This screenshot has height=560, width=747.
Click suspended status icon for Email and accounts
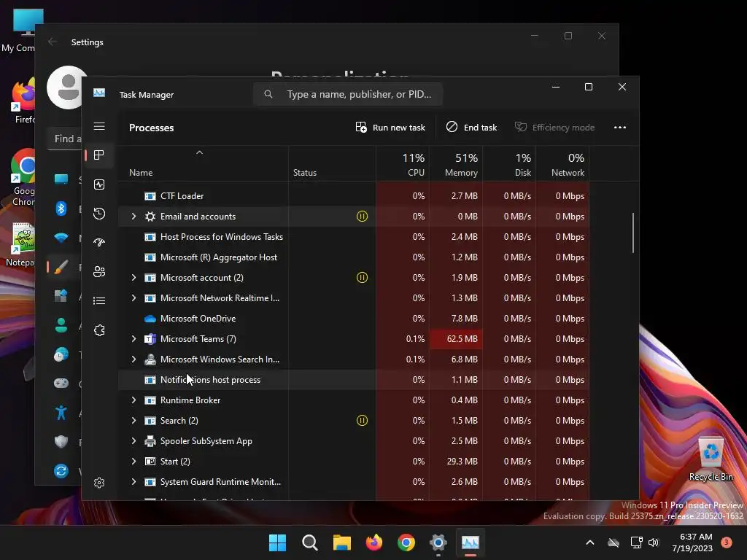point(362,216)
